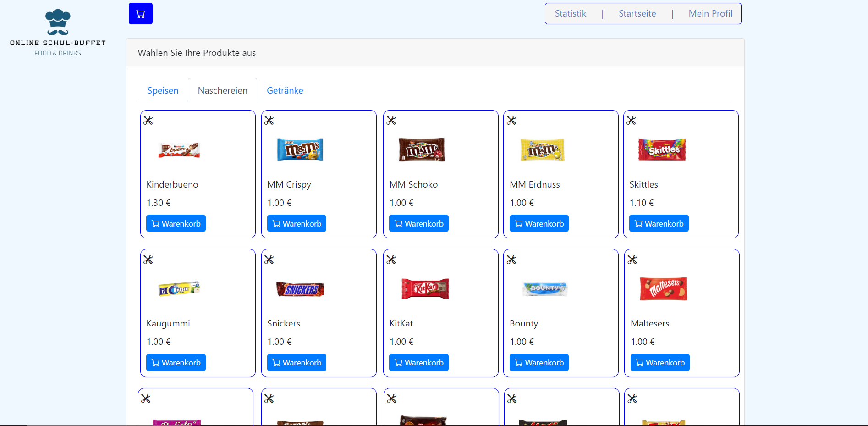Image resolution: width=868 pixels, height=426 pixels.
Task: Click the 1.30 € price label
Action: tap(159, 203)
